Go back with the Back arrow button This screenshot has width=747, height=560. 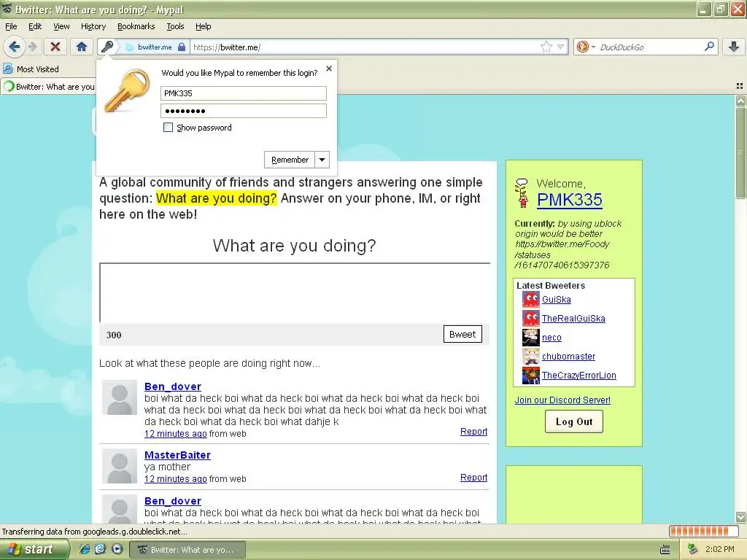14,47
